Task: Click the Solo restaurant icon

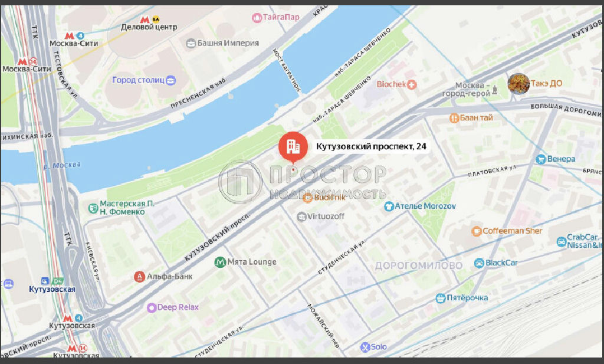Action: (x=365, y=347)
